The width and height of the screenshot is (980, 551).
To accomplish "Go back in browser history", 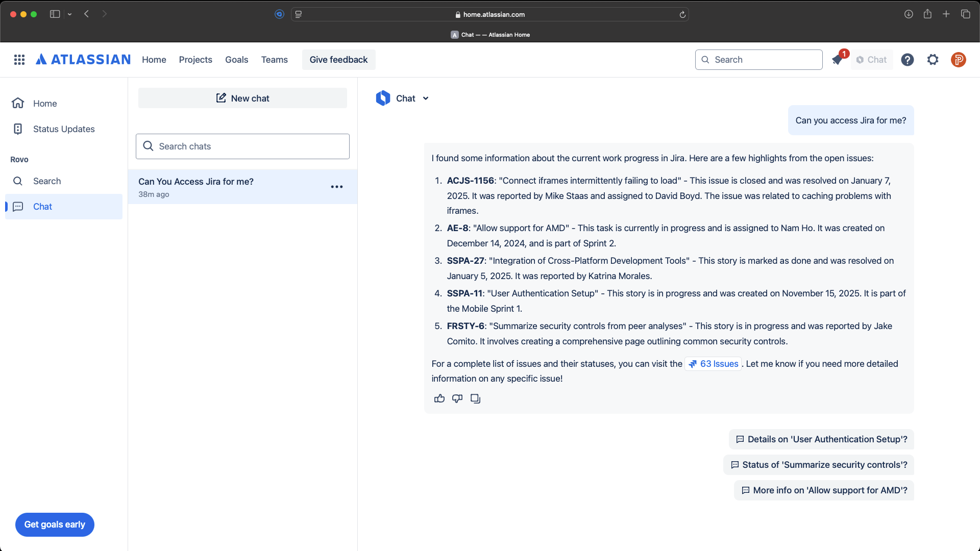I will coord(87,14).
